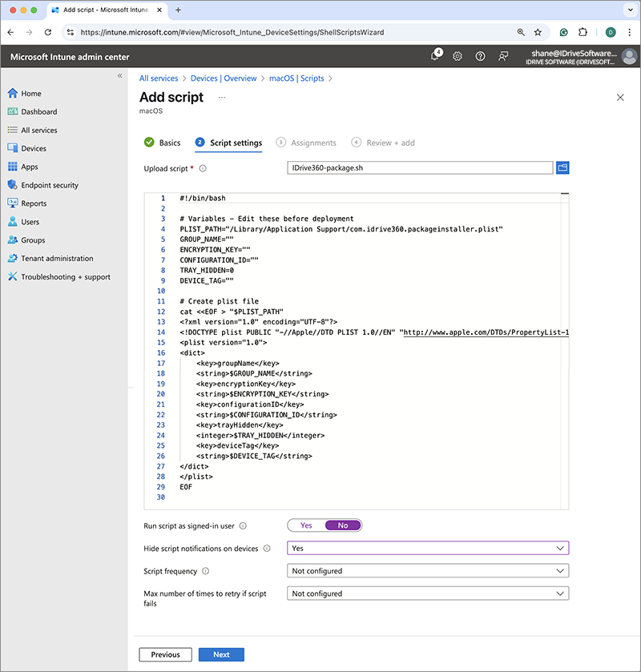
Task: Open the green Chrome profile icon D
Action: [611, 32]
